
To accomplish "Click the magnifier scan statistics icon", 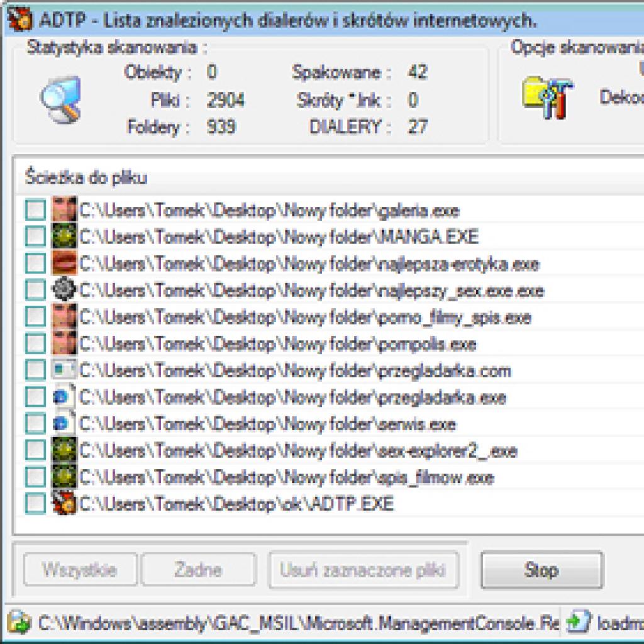I will tap(60, 100).
